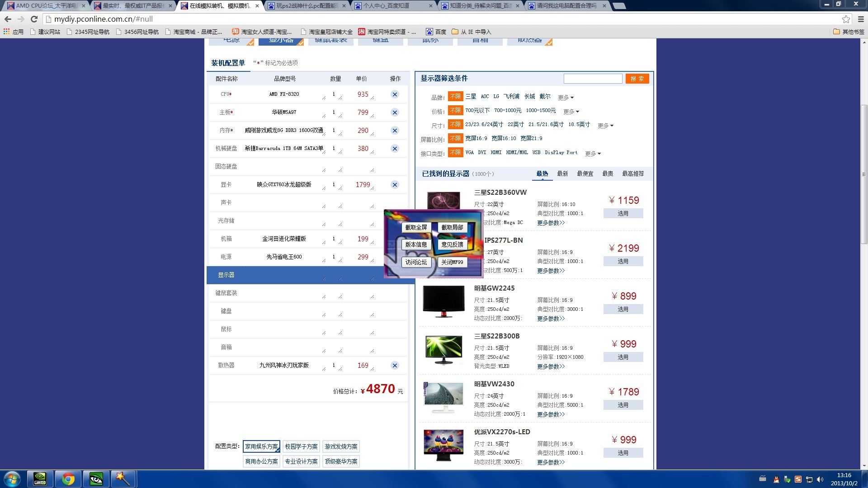Expand more interface types 更多 dropdown

point(593,154)
